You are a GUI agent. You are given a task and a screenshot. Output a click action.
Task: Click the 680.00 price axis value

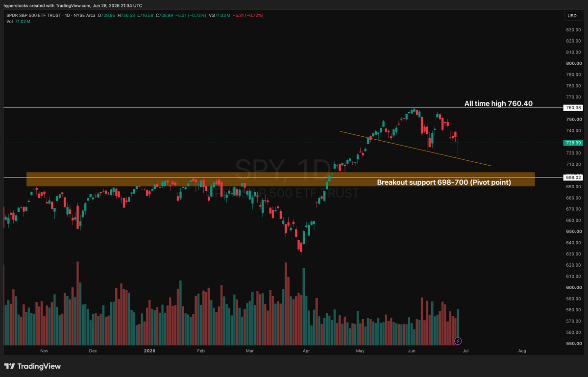[573, 198]
